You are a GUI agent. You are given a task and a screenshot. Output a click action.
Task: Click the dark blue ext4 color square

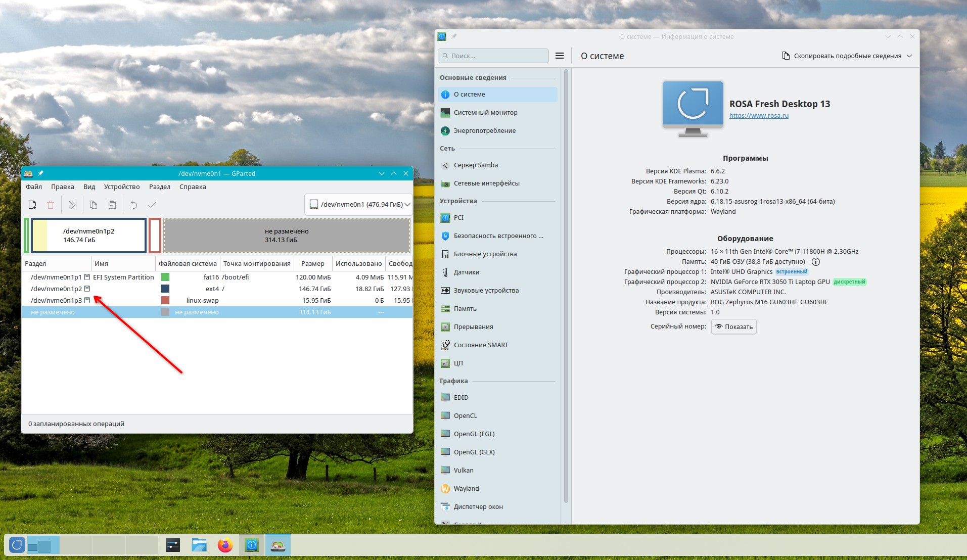click(x=165, y=289)
